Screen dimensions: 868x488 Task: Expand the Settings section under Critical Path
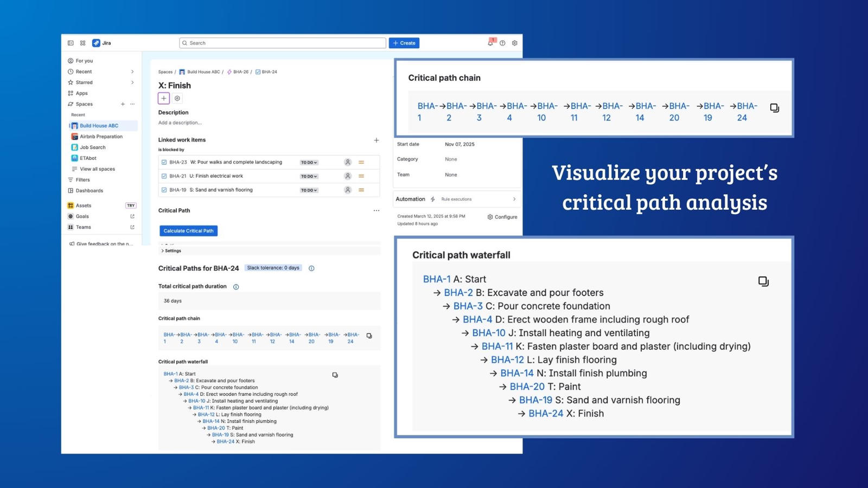171,251
